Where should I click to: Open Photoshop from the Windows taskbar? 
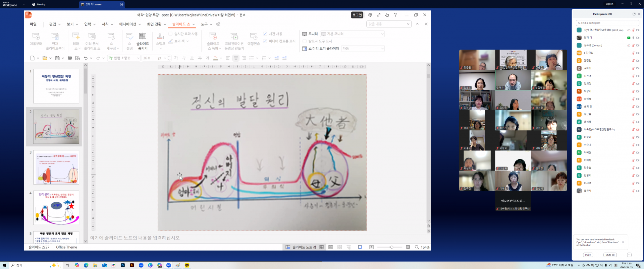pyautogui.click(x=123, y=265)
